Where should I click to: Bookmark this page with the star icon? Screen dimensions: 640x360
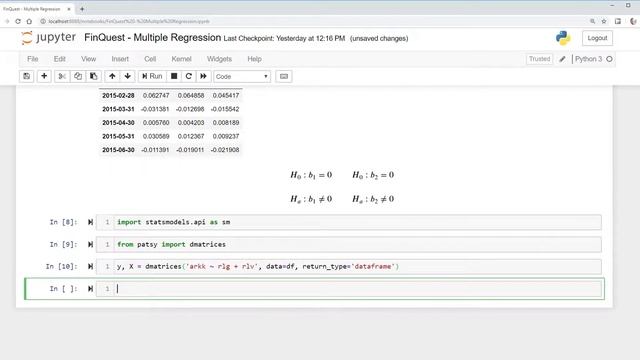[x=604, y=21]
